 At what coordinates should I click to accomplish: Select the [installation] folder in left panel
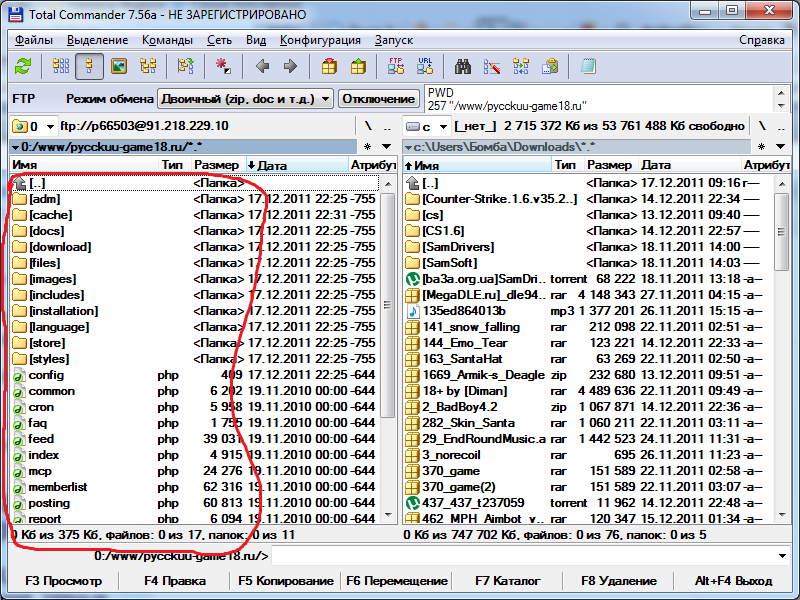pos(194,311)
